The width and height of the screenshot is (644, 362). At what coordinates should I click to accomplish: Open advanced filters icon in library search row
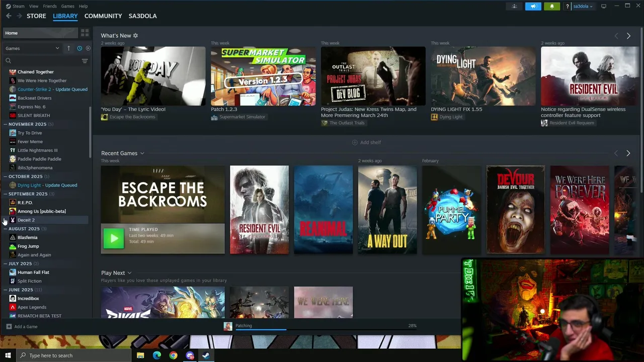tap(85, 61)
